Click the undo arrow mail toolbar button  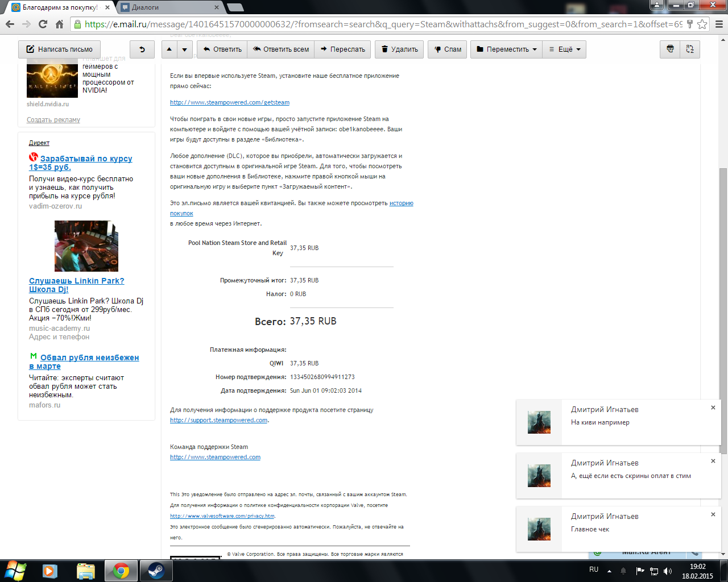142,49
